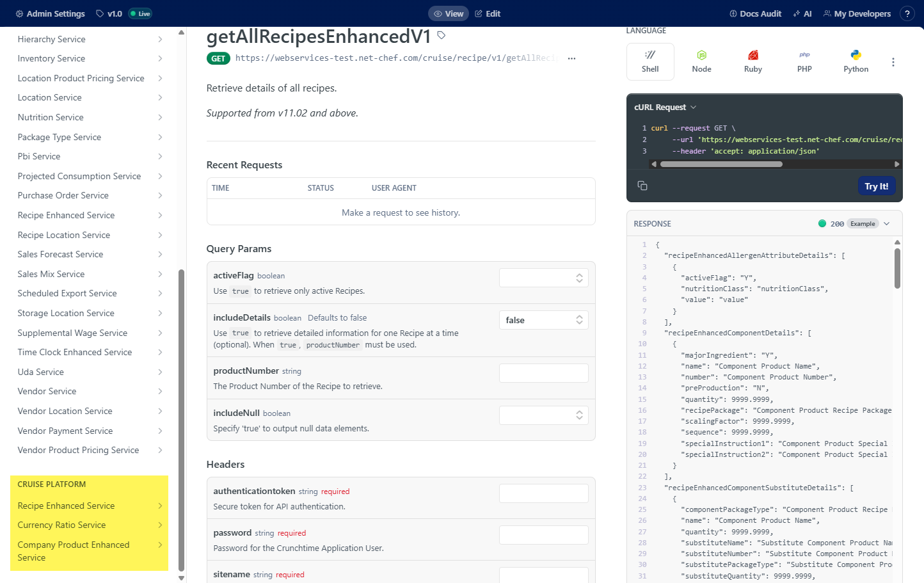The height and width of the screenshot is (583, 924).
Task: Open more languages vertical dots menu
Action: [893, 62]
